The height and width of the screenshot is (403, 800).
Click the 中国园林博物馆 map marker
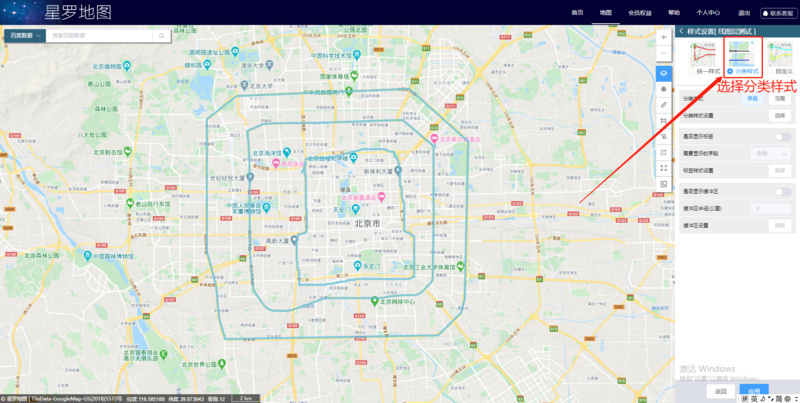(x=88, y=255)
